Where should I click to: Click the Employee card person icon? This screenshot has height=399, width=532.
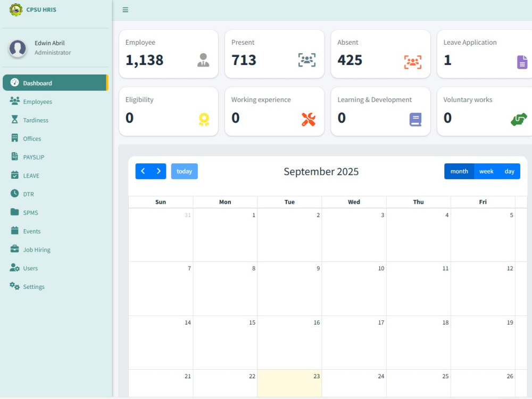203,60
